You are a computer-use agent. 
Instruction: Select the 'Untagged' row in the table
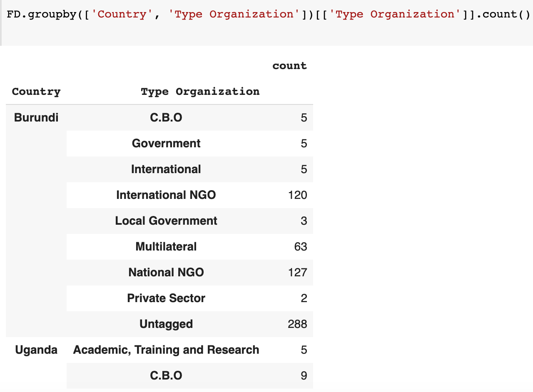click(x=166, y=324)
